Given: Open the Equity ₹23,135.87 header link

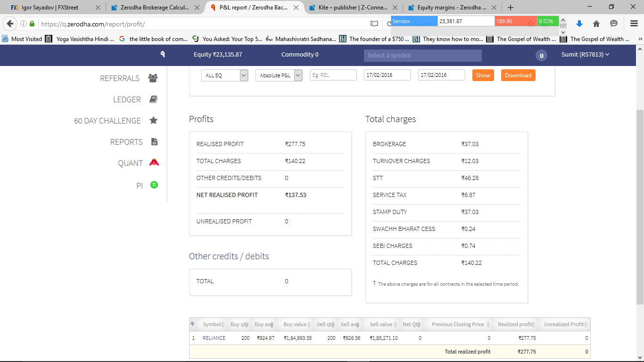Looking at the screenshot, I should click(218, 55).
